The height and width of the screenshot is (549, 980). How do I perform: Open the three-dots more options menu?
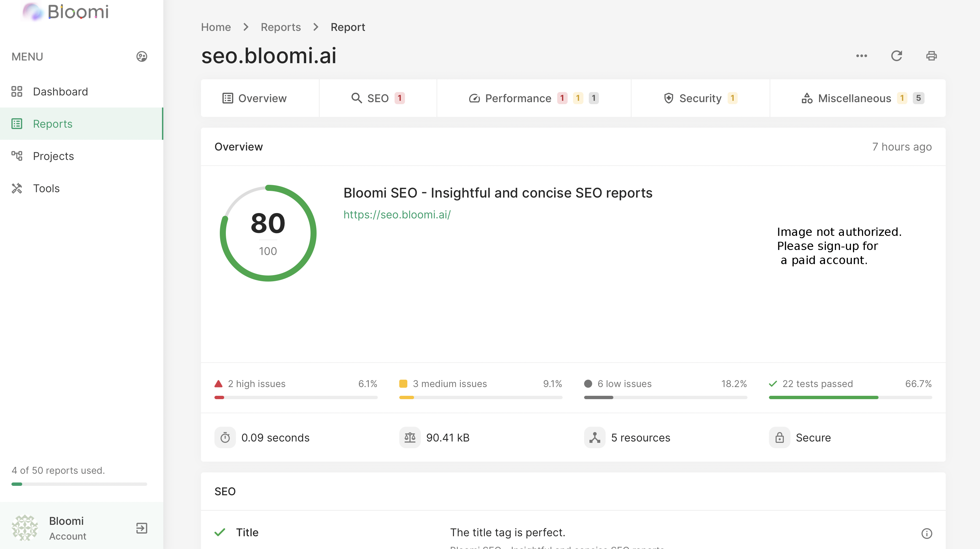pos(862,56)
